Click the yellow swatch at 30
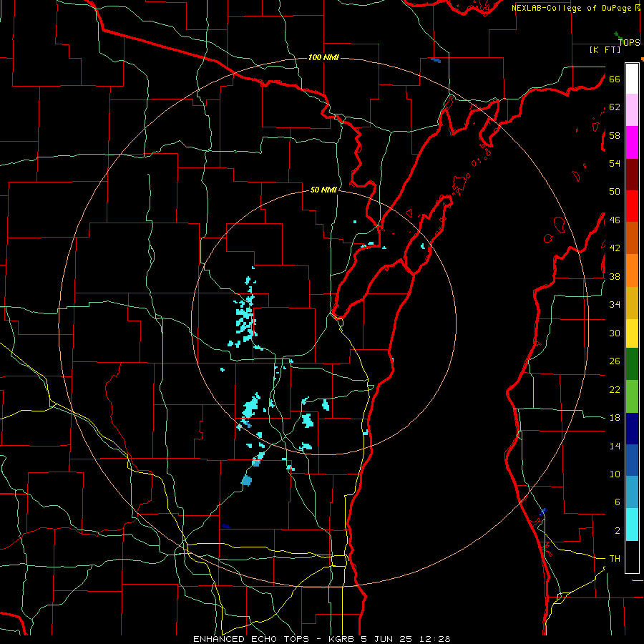Viewport: 644px width, 644px height. [632, 333]
